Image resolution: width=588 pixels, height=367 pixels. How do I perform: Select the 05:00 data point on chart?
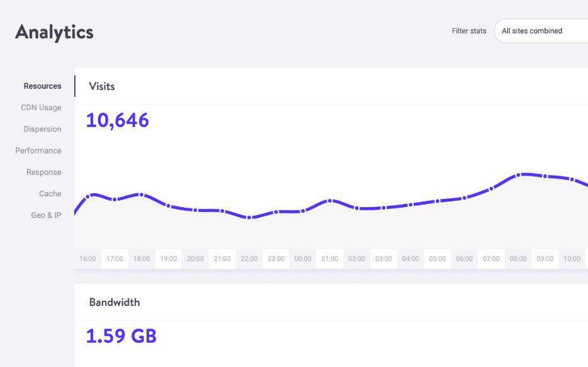pyautogui.click(x=437, y=201)
